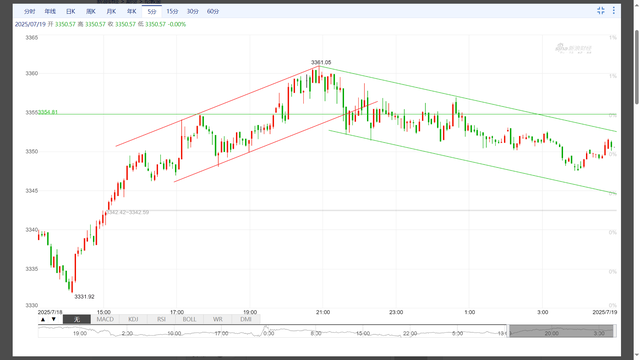The width and height of the screenshot is (640, 360).
Task: Switch to the 30分 interval tab
Action: [x=193, y=11]
